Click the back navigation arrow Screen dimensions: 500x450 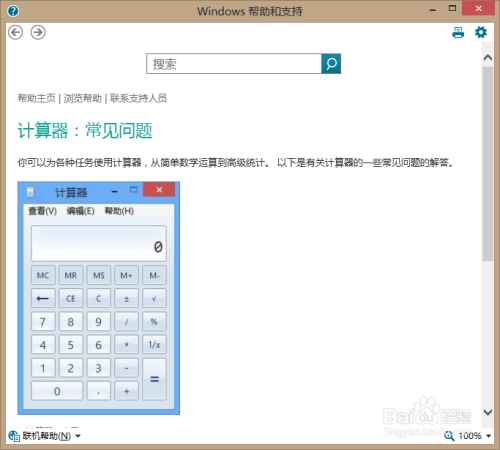15,32
